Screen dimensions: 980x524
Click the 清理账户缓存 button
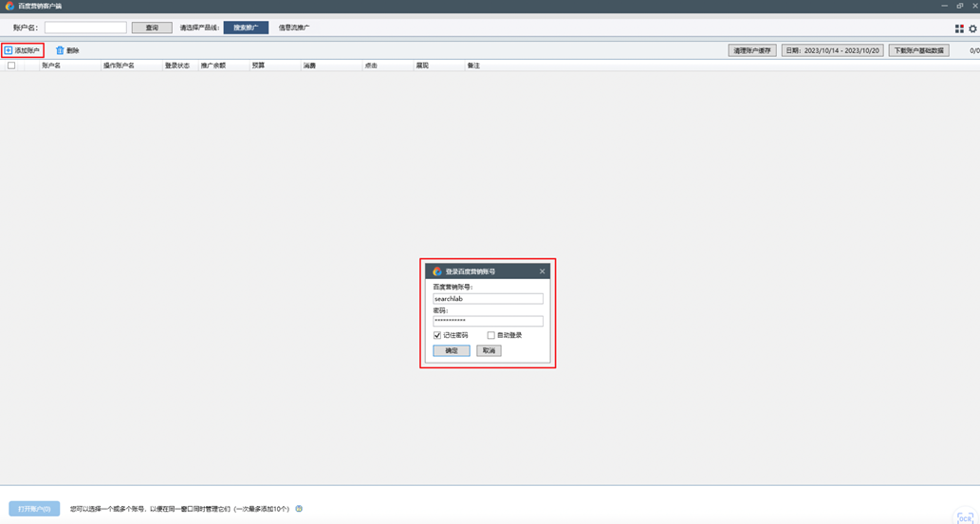pyautogui.click(x=752, y=50)
